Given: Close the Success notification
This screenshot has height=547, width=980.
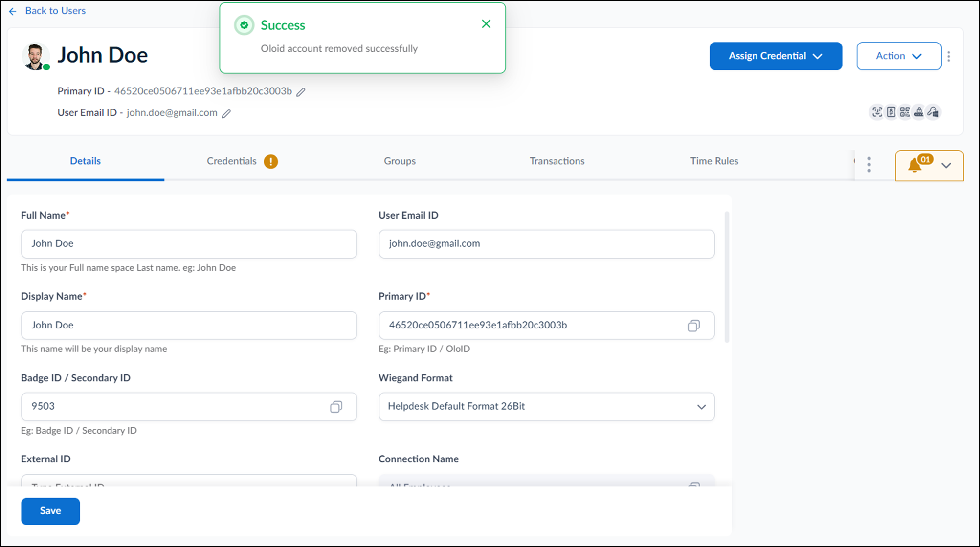Looking at the screenshot, I should (x=486, y=24).
